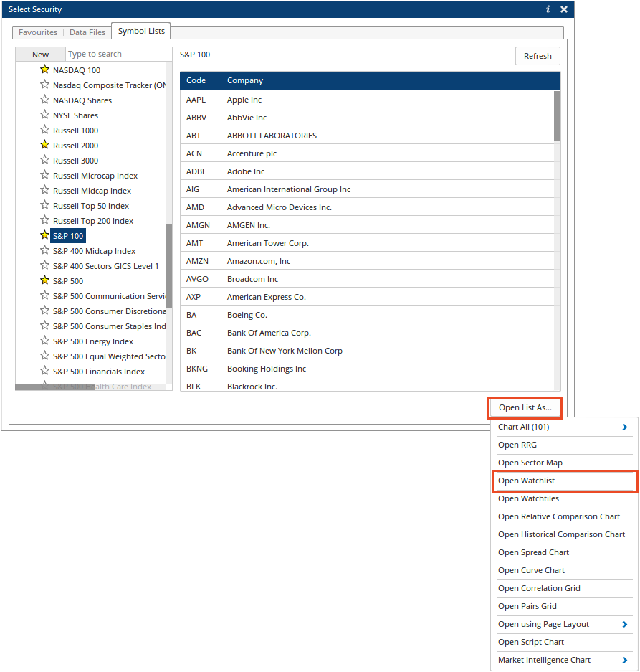
Task: Choose Open Sector Map
Action: point(565,463)
